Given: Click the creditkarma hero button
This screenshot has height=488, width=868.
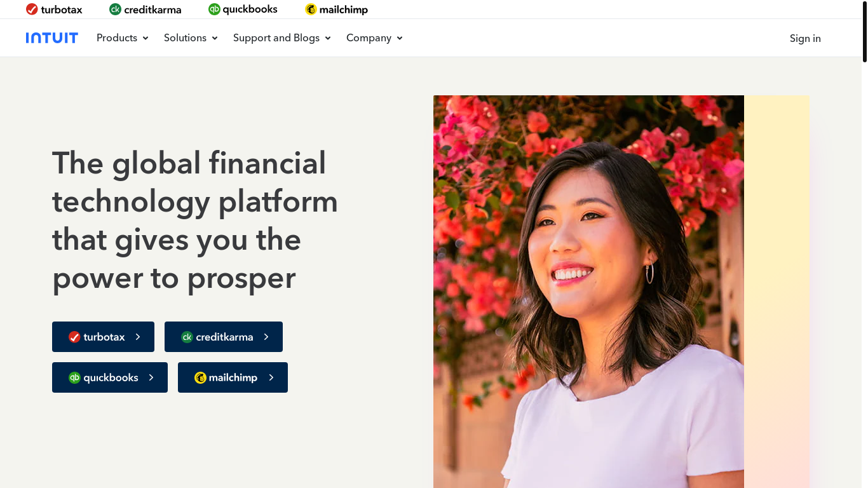Looking at the screenshot, I should (x=224, y=337).
